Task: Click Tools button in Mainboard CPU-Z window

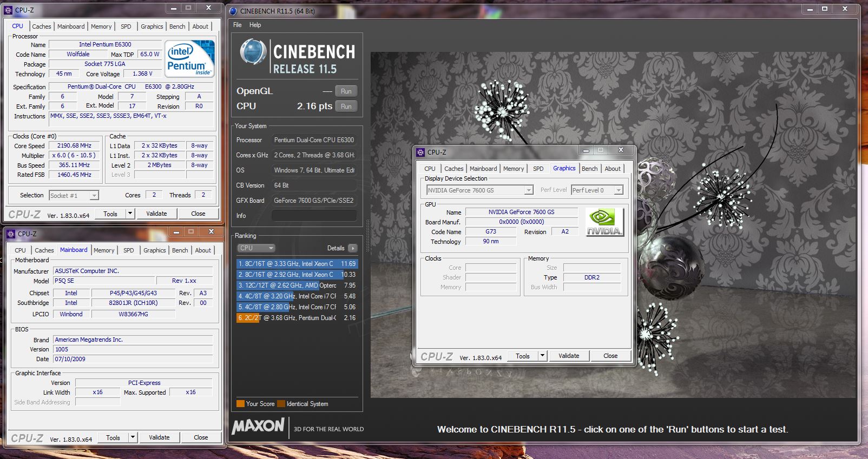Action: pyautogui.click(x=113, y=437)
